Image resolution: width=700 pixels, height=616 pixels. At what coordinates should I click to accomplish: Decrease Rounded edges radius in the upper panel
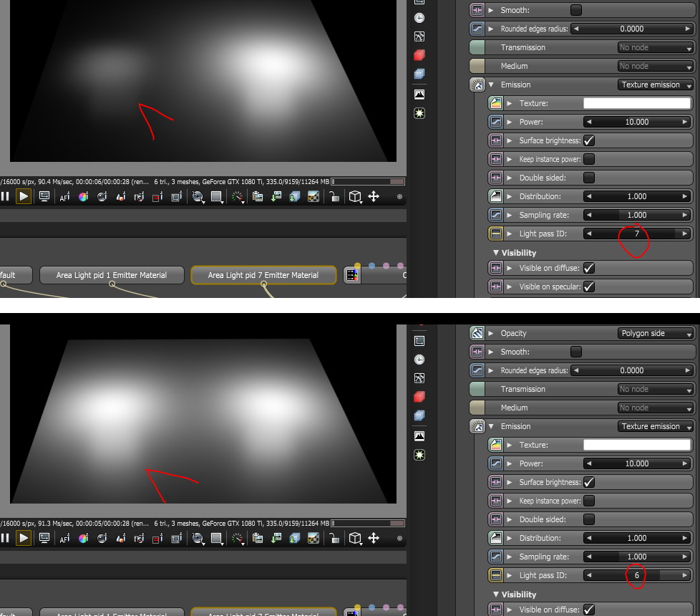[x=576, y=29]
